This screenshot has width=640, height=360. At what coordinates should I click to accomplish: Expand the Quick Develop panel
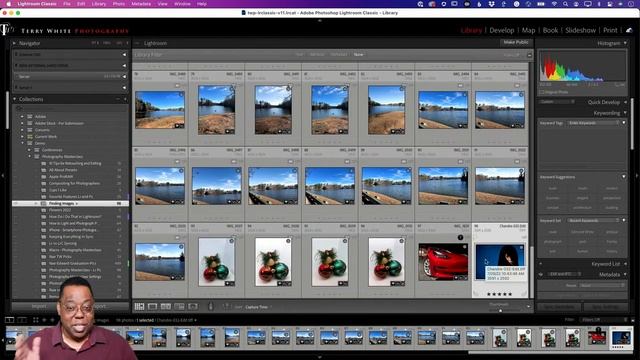(625, 102)
